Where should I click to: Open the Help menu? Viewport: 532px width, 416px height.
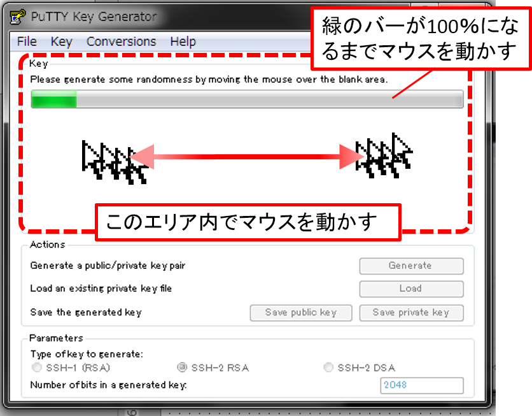183,42
